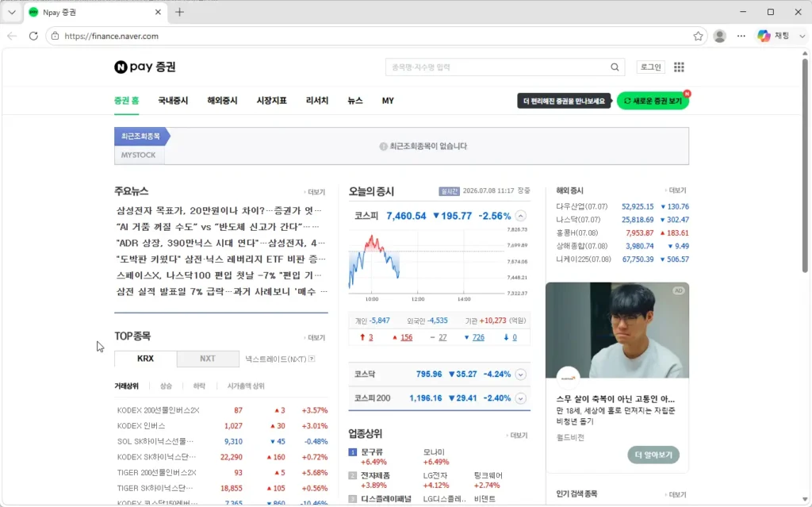Viewport: 812px width, 507px height.
Task: Switch to 거래상위 filter
Action: pos(126,386)
